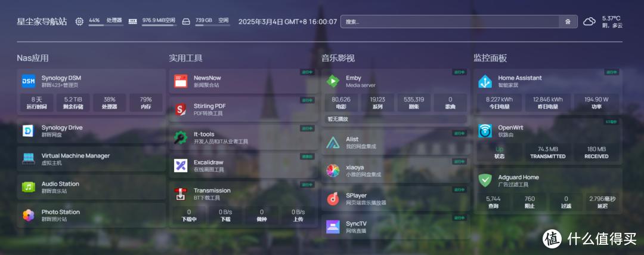Open the Emby media server icon

(333, 81)
